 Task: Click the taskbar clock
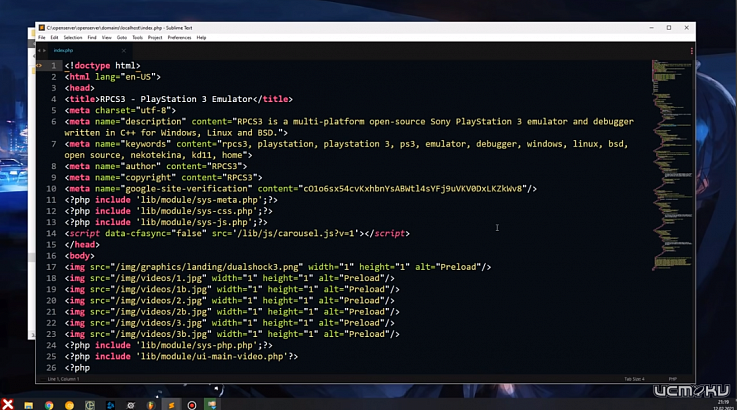pyautogui.click(x=722, y=401)
